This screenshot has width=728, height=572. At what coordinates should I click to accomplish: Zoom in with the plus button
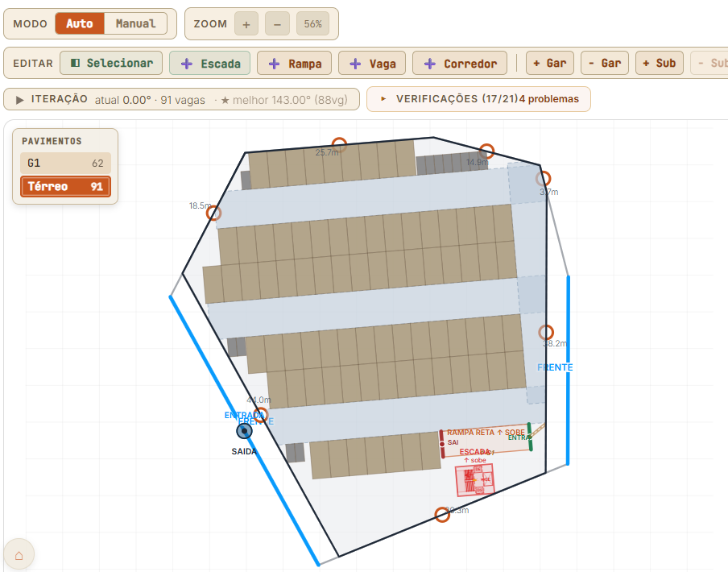point(246,24)
